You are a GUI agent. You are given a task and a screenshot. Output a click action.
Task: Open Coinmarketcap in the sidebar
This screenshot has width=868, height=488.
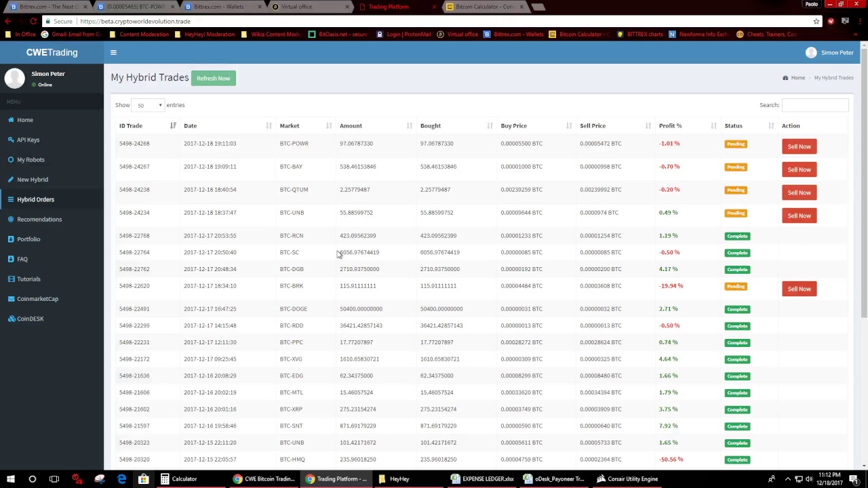click(37, 299)
